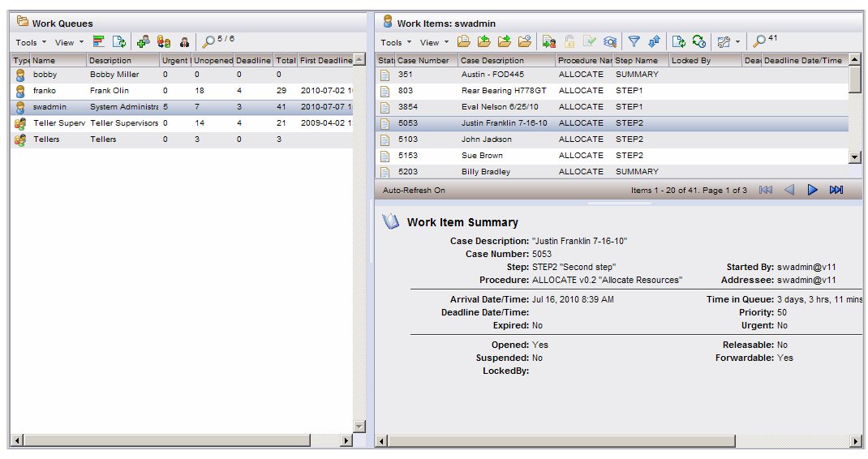Jump to last page of work items

click(x=836, y=190)
